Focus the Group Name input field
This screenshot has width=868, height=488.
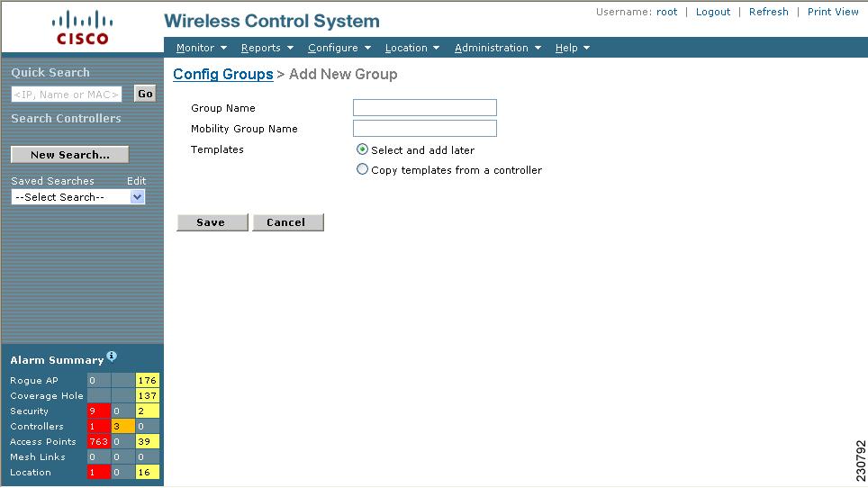click(425, 107)
